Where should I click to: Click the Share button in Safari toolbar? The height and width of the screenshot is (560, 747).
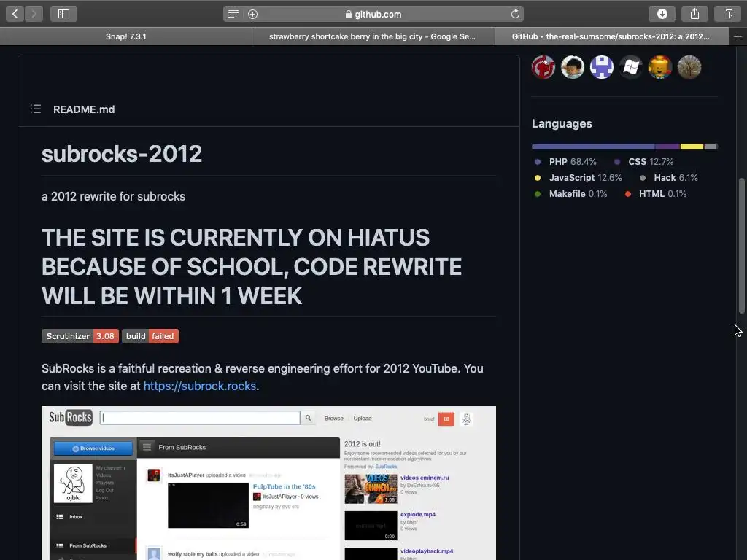coord(694,14)
